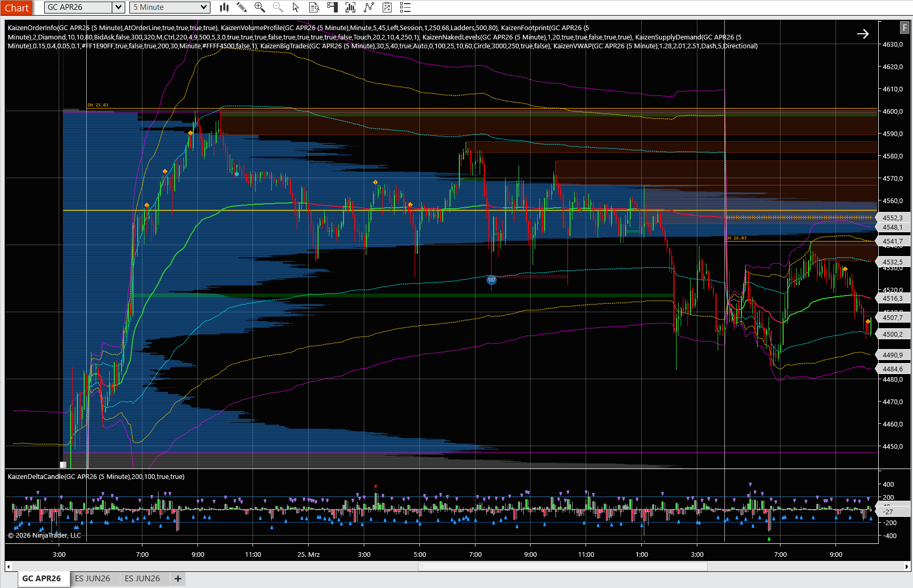
Task: Open the bar type selector icon
Action: pos(224,7)
